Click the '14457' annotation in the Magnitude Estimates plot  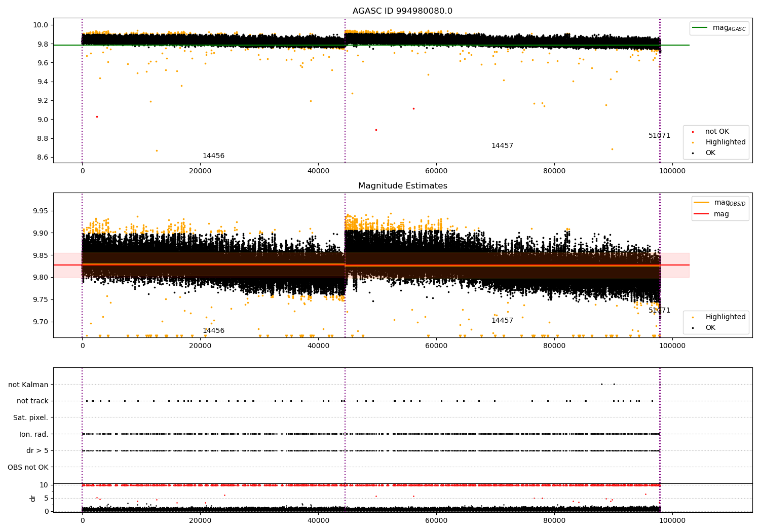click(502, 321)
